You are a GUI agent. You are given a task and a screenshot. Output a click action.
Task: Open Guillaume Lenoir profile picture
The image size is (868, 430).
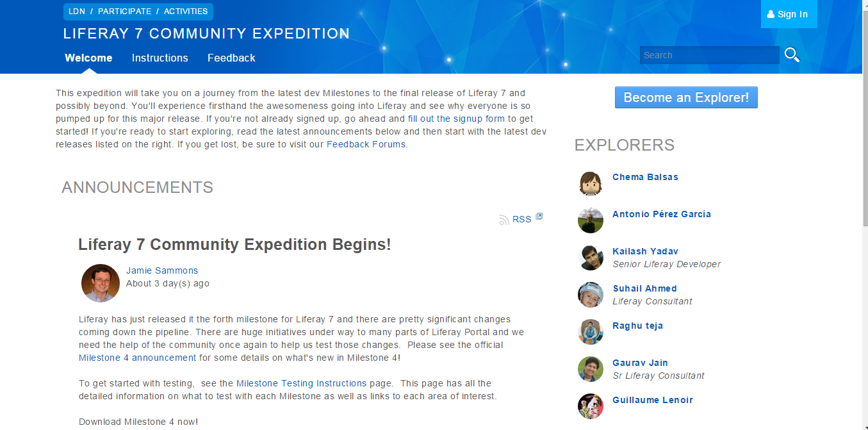[x=591, y=406]
